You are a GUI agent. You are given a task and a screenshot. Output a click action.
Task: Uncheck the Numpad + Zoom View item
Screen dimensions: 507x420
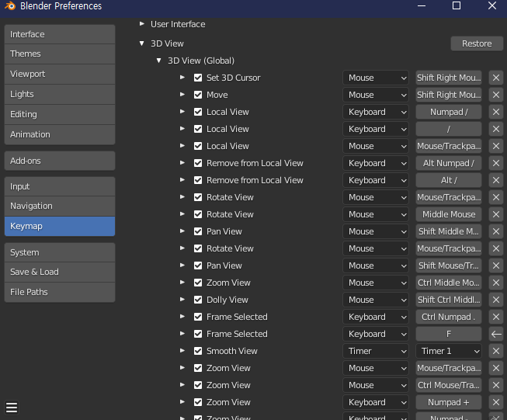(198, 403)
